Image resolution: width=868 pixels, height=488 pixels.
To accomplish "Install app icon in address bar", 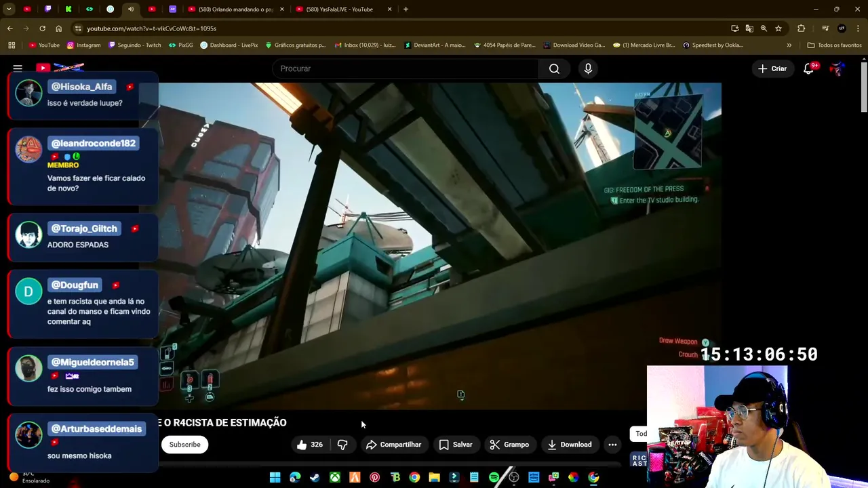I will pos(734,28).
